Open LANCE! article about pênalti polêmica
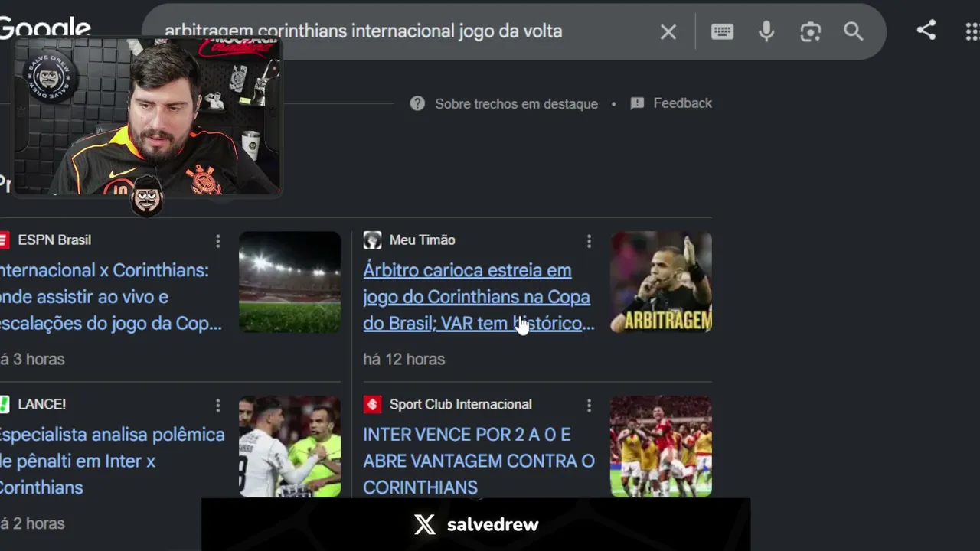Viewport: 980px width, 551px height. [x=112, y=461]
